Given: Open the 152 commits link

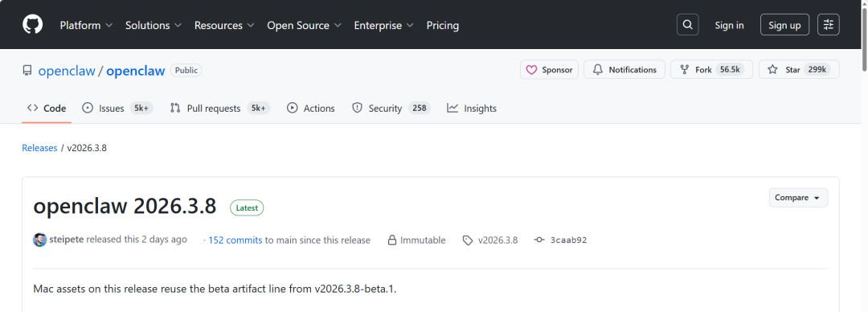Looking at the screenshot, I should [235, 240].
